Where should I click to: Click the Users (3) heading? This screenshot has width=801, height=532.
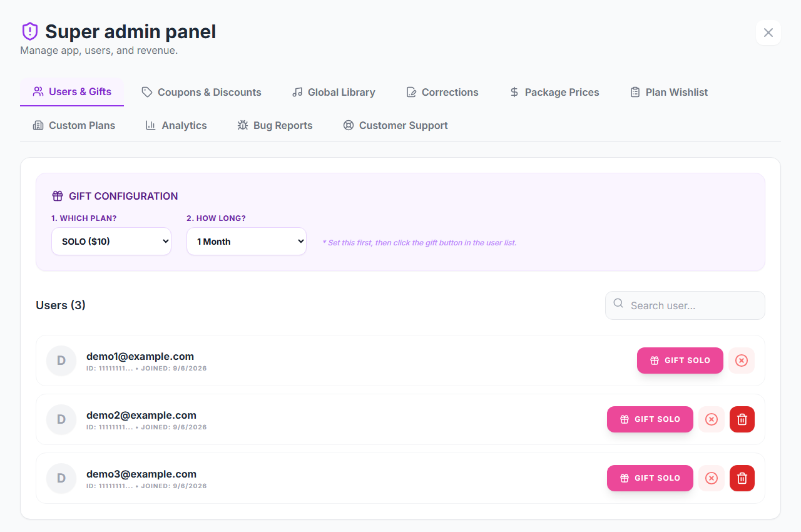pos(61,305)
